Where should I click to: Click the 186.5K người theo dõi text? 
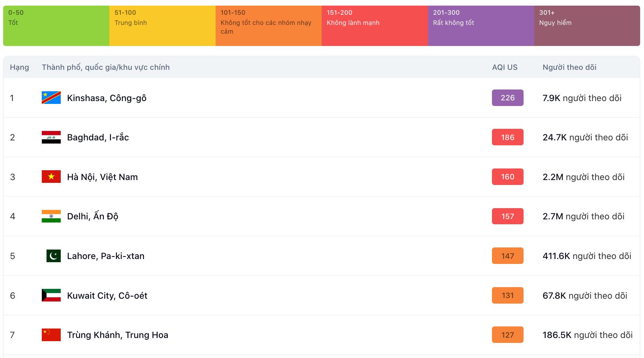coord(587,335)
